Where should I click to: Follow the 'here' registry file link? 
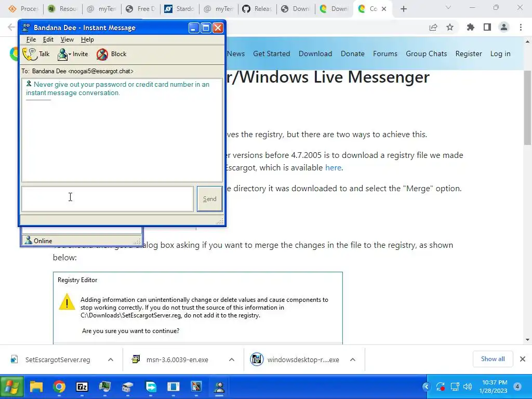click(333, 168)
